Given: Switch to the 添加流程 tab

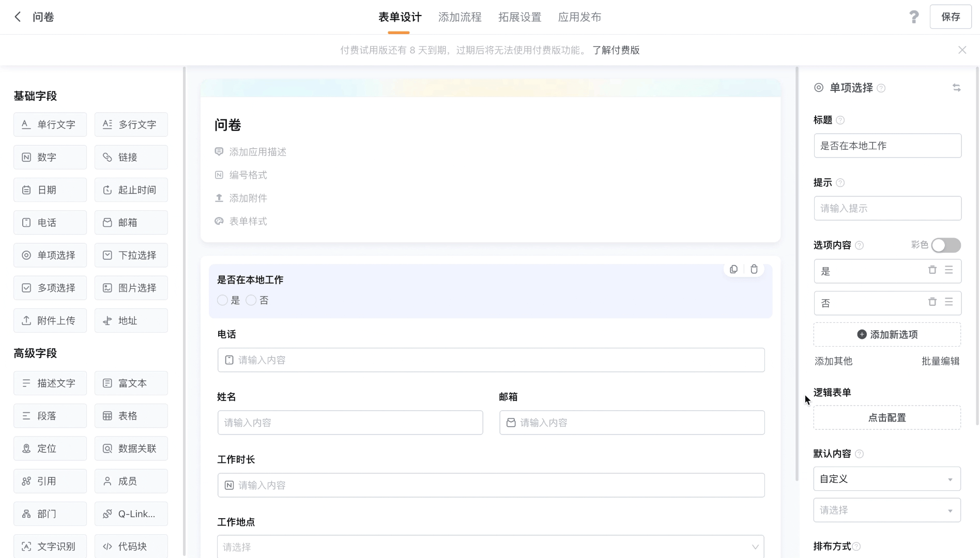Looking at the screenshot, I should click(460, 17).
